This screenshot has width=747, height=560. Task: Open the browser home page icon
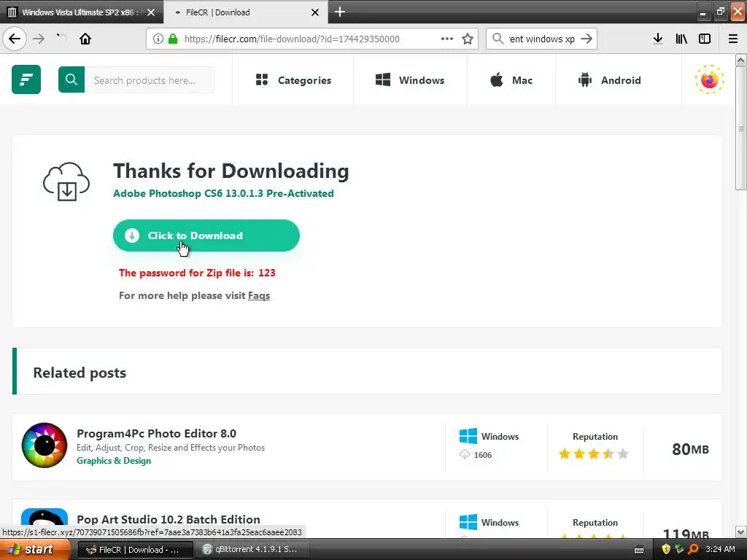[x=85, y=39]
